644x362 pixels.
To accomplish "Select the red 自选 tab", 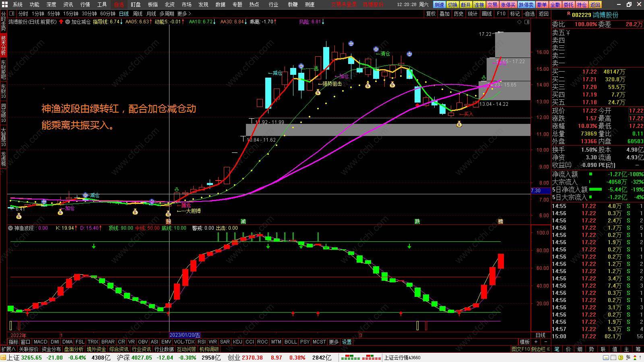I will [x=119, y=4].
